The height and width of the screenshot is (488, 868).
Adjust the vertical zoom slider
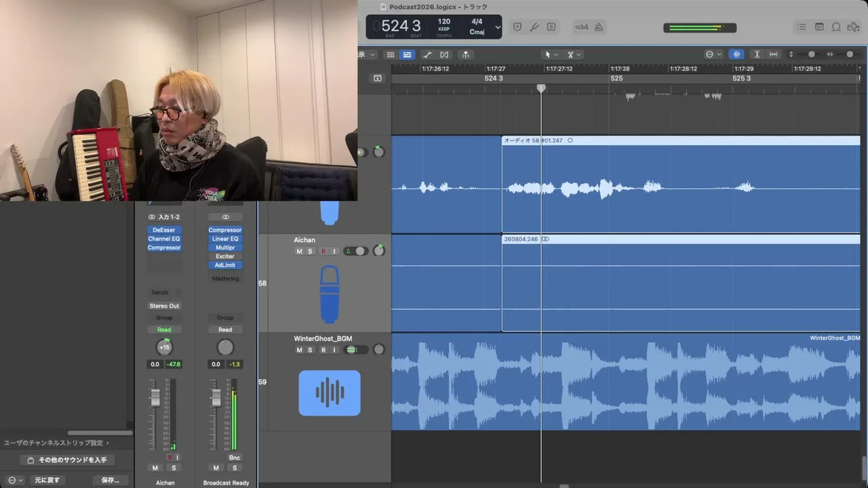pyautogui.click(x=811, y=54)
